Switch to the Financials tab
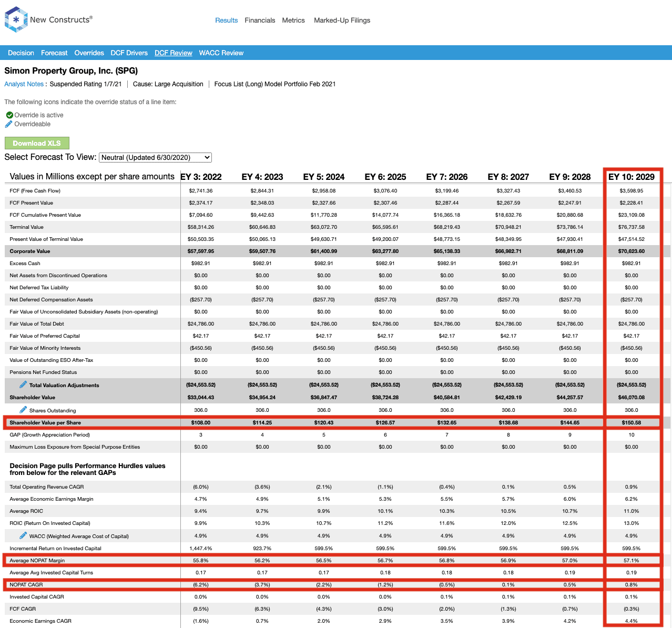Screen dimensions: 672x628 [260, 21]
